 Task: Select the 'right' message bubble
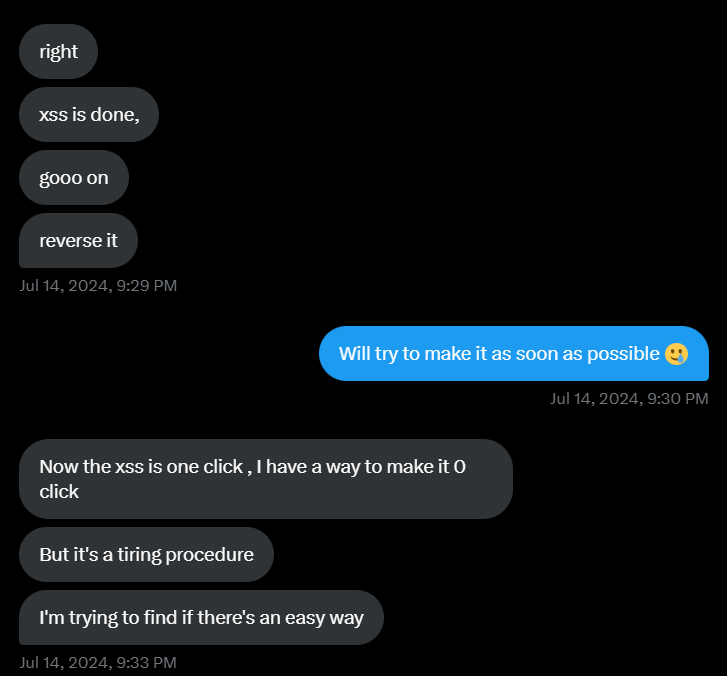[x=58, y=51]
